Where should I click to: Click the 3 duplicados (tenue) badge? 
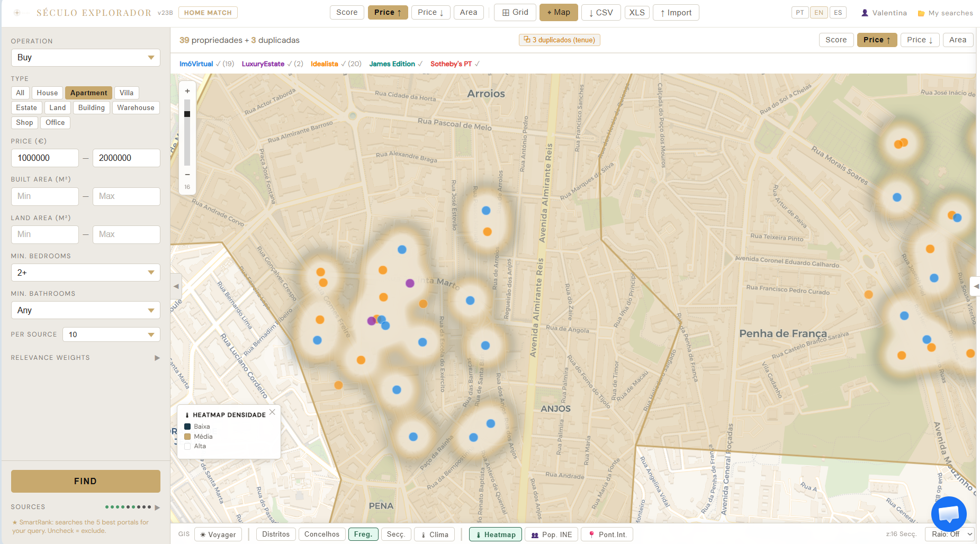[x=560, y=40]
